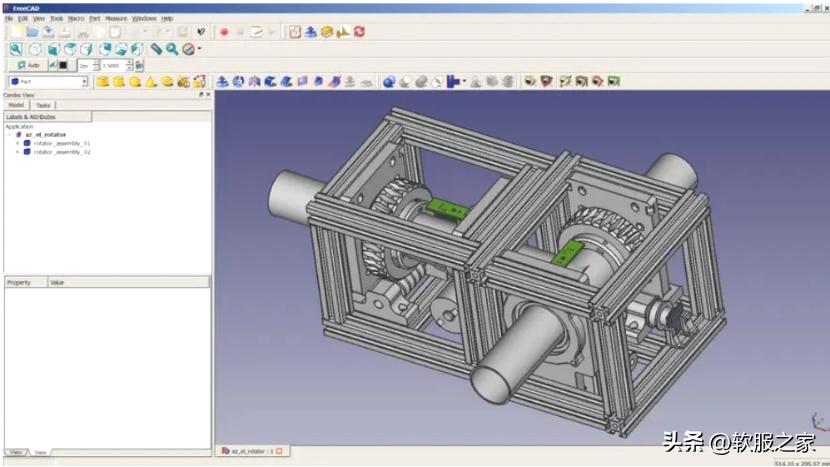
Task: Close the Combo View panel
Action: click(x=208, y=95)
